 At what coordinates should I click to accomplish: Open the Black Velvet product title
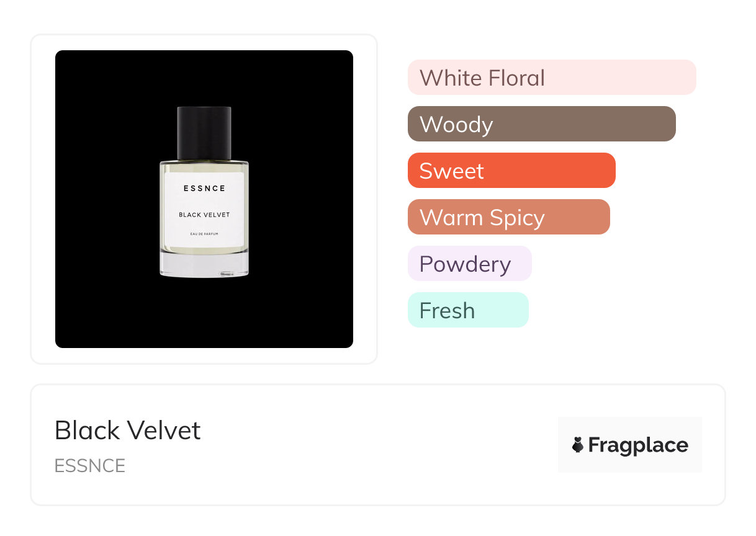128,431
